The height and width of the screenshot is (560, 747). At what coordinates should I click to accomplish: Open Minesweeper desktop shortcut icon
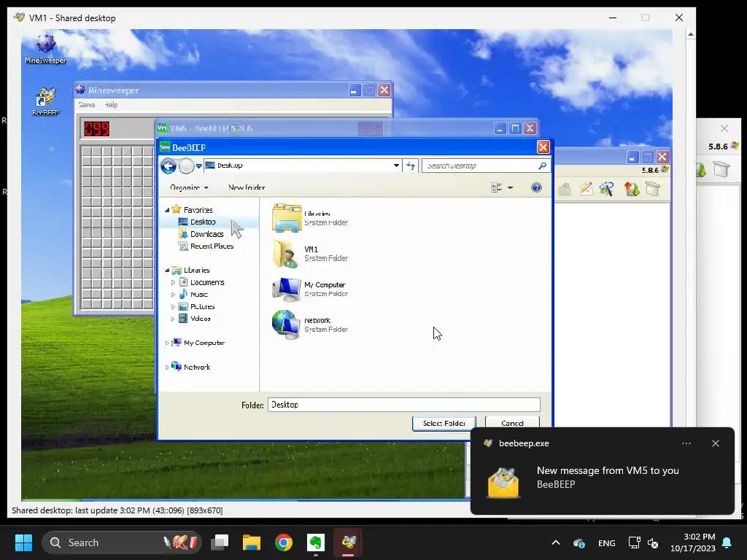pyautogui.click(x=46, y=49)
